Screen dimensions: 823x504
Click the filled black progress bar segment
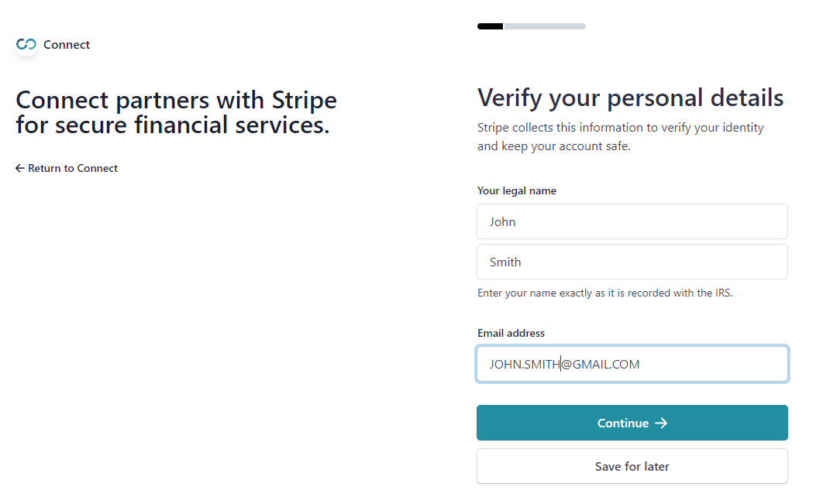(x=491, y=26)
